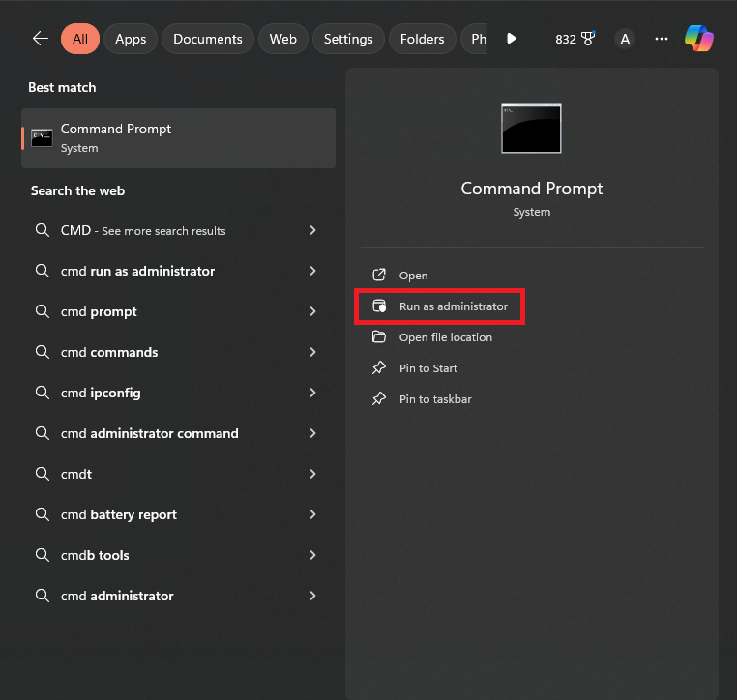The image size is (737, 700).
Task: Select Run as administrator
Action: [x=453, y=306]
